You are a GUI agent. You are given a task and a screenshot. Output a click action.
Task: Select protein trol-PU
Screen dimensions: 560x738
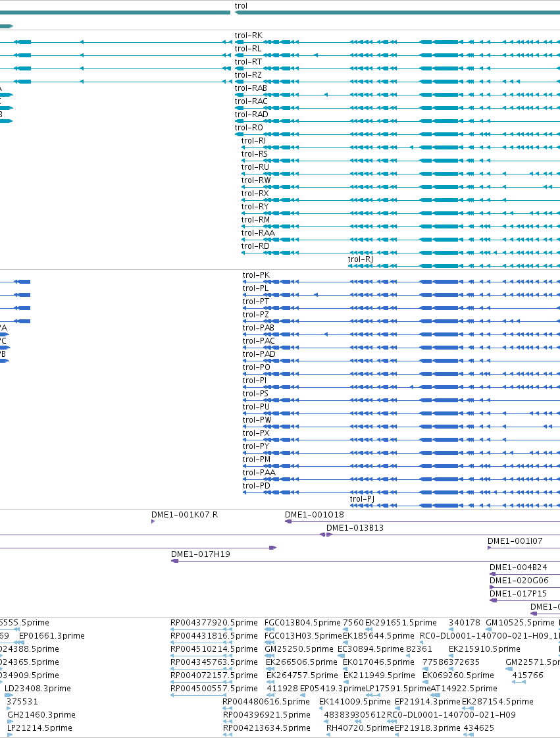point(256,407)
